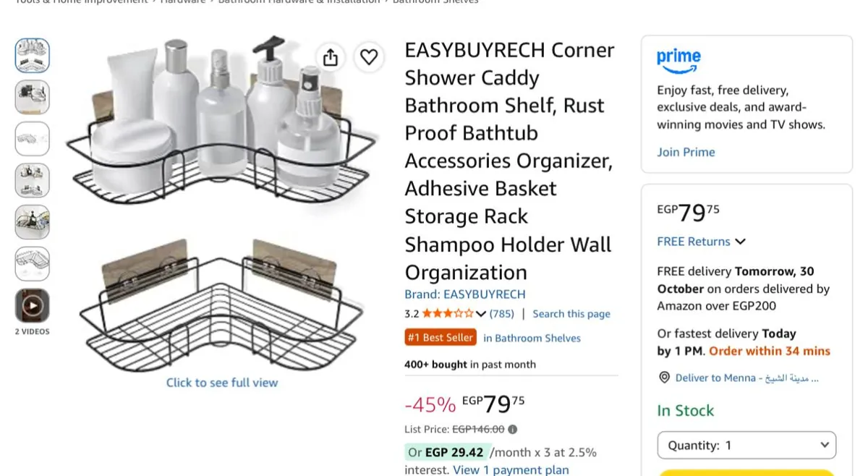Screen dimensions: 868x476
Task: Open the 785 ratings link
Action: point(502,314)
